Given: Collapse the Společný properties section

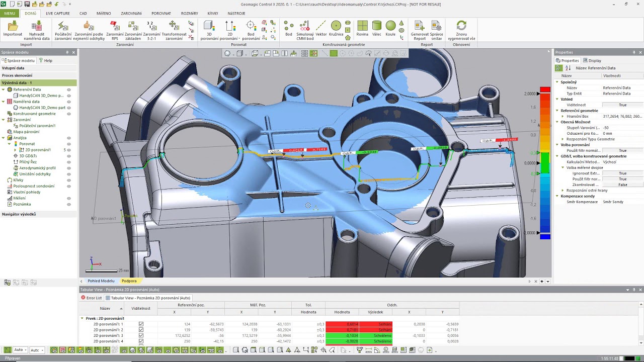Looking at the screenshot, I should [557, 82].
